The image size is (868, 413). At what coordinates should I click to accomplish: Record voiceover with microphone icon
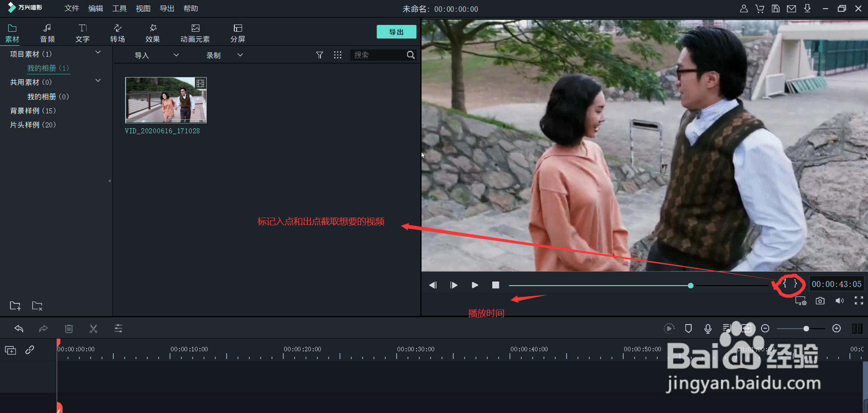point(708,328)
